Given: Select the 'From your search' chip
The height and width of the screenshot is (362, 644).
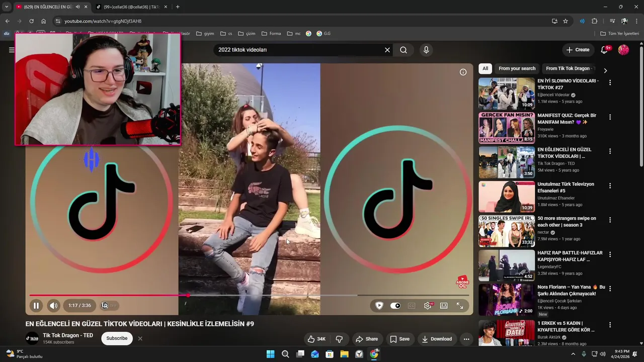Looking at the screenshot, I should (517, 68).
